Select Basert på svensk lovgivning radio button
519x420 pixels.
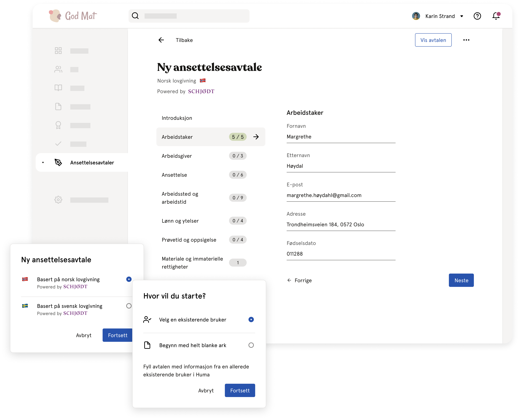pos(129,306)
